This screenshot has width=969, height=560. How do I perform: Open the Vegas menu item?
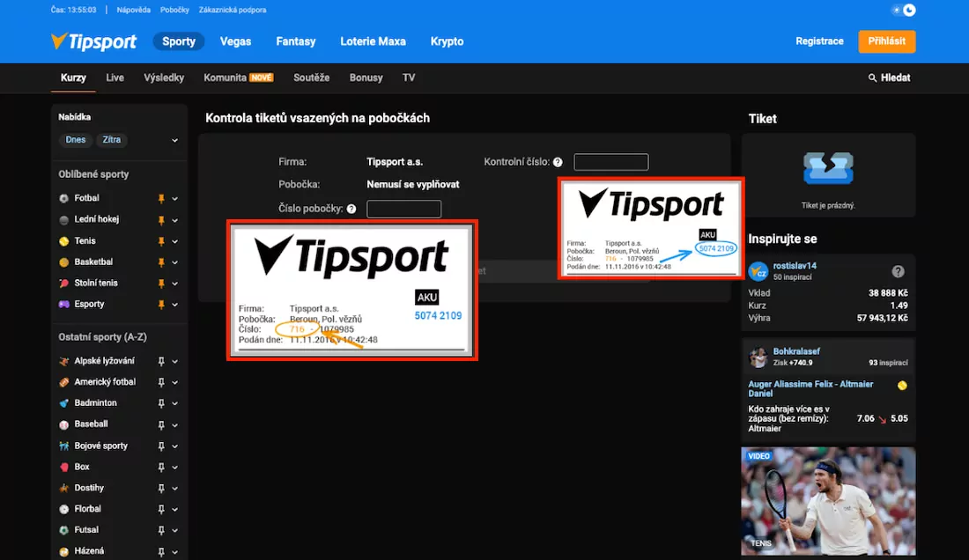235,41
